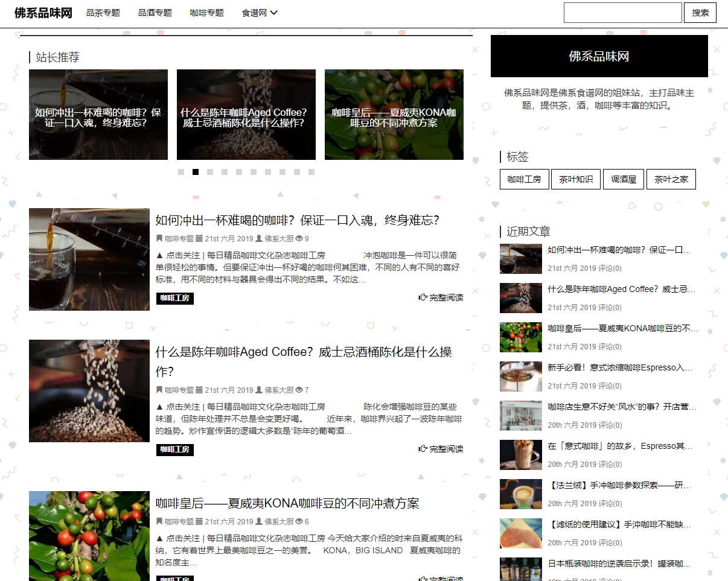The height and width of the screenshot is (581, 728).
Task: Select the fifth carousel pagination dot
Action: click(239, 172)
